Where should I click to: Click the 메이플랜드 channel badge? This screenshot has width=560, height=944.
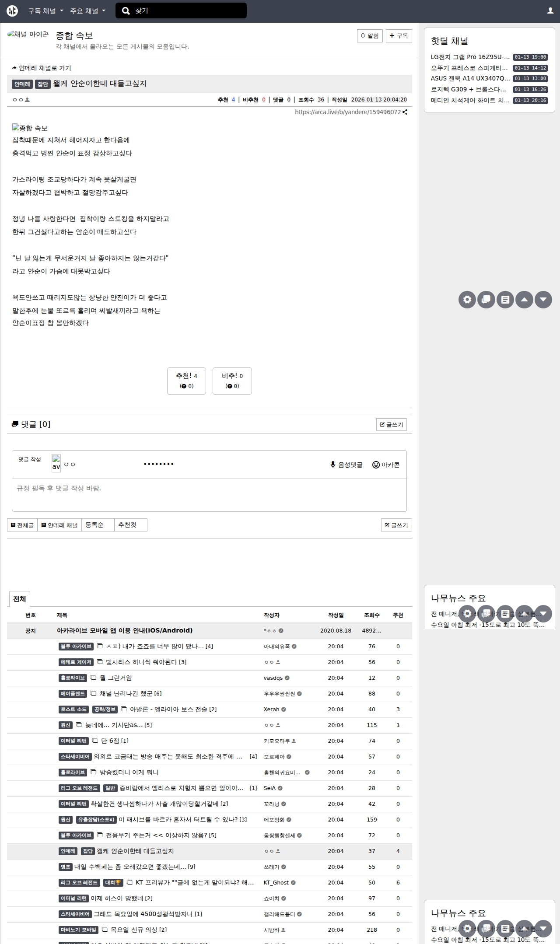click(x=73, y=694)
